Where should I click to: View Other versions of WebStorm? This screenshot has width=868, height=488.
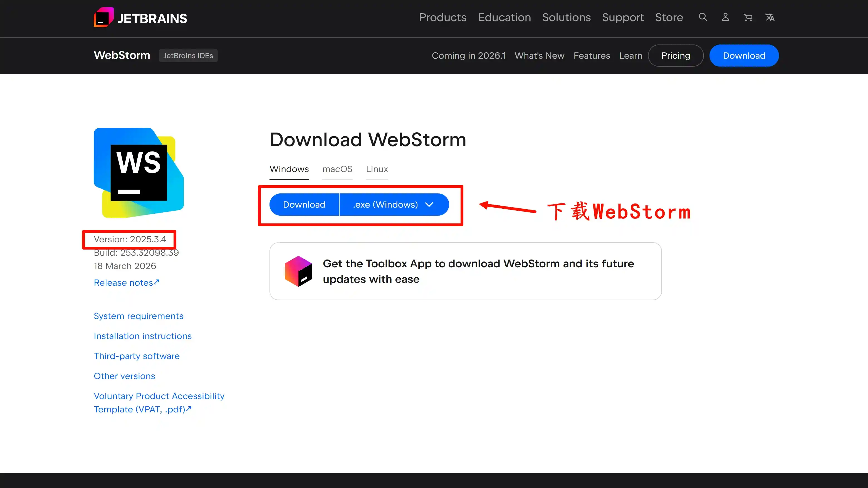tap(124, 376)
